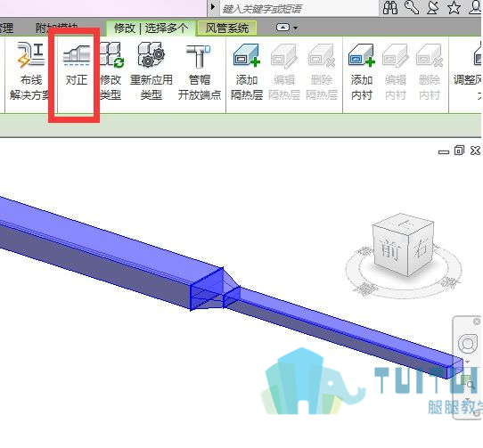Click the key subscription icon
The image size is (483, 448).
tap(412, 7)
